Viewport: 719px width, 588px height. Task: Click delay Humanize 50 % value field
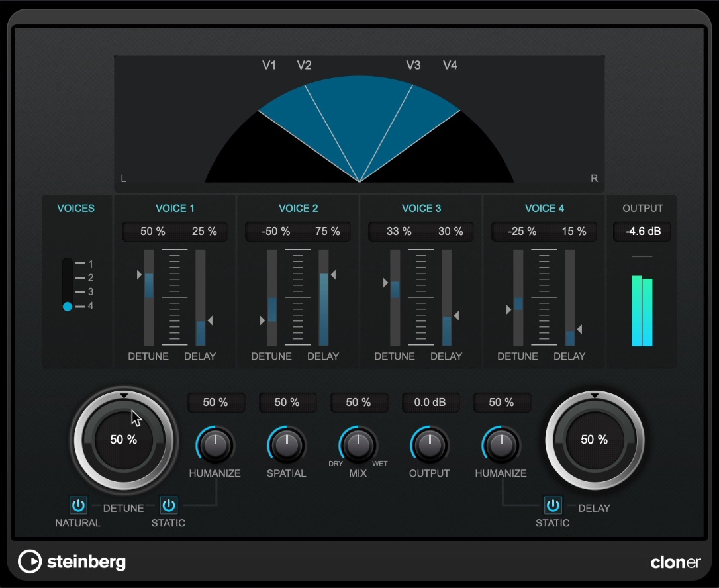coord(502,402)
